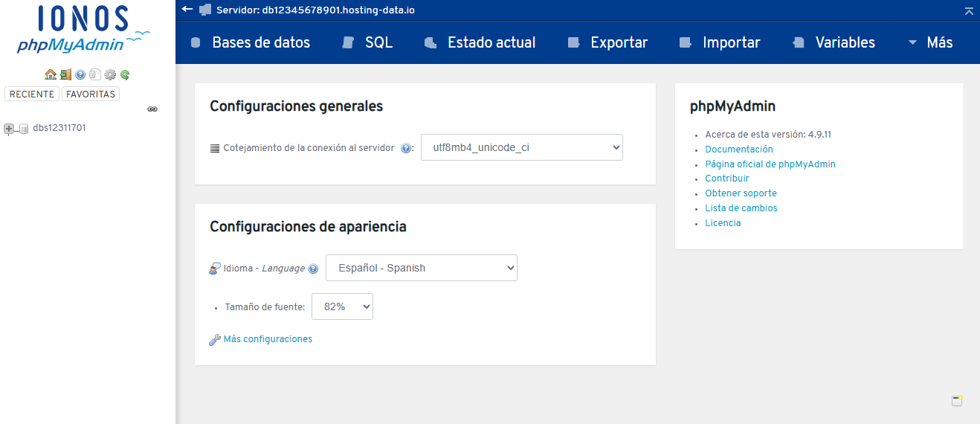Click the wrench icon beside Más configuraciones
The width and height of the screenshot is (980, 424).
tap(215, 339)
